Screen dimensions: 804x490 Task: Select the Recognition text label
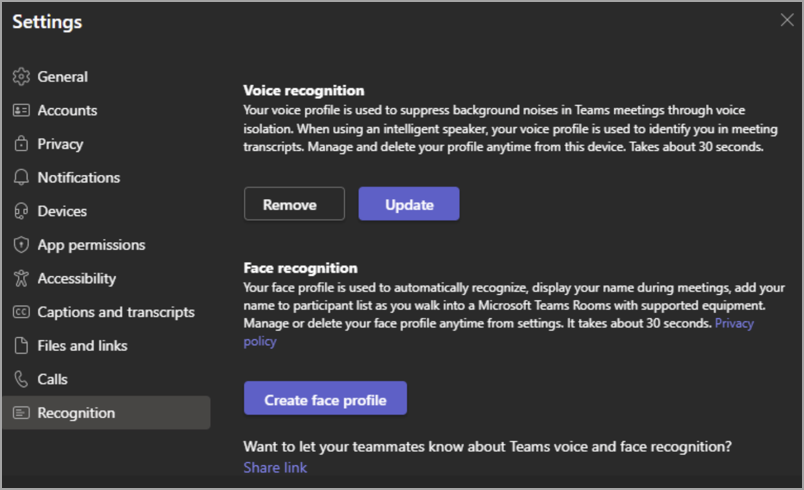76,413
